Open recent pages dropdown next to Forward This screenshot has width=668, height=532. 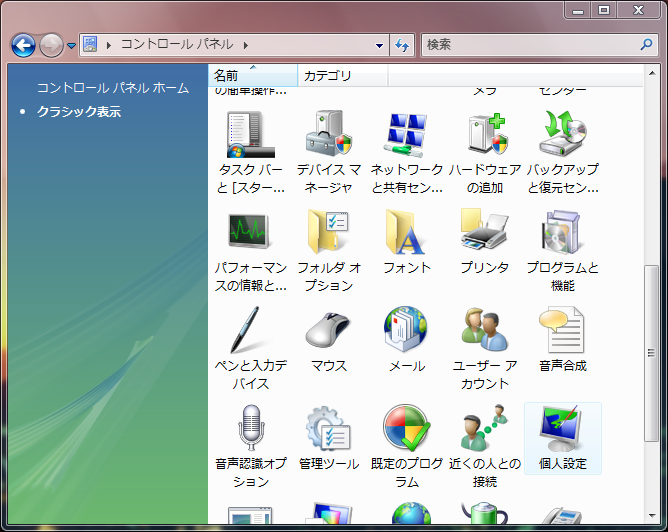pyautogui.click(x=72, y=45)
